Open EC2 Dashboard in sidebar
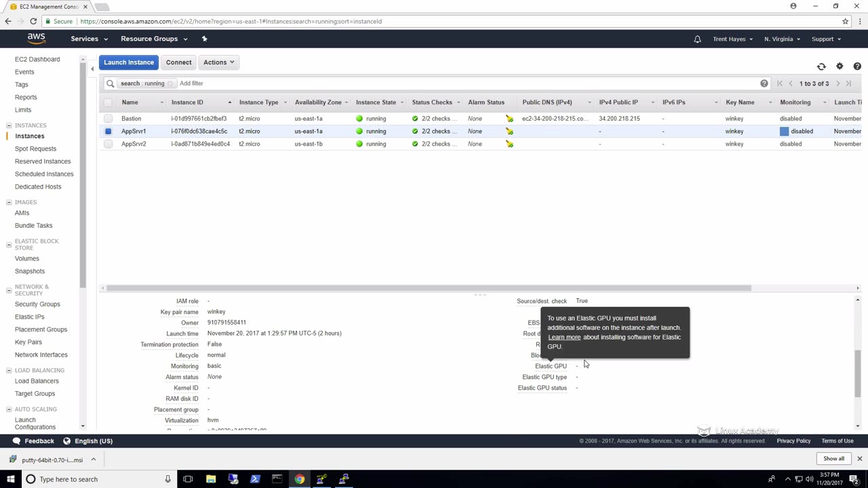This screenshot has width=868, height=488. pos(37,60)
